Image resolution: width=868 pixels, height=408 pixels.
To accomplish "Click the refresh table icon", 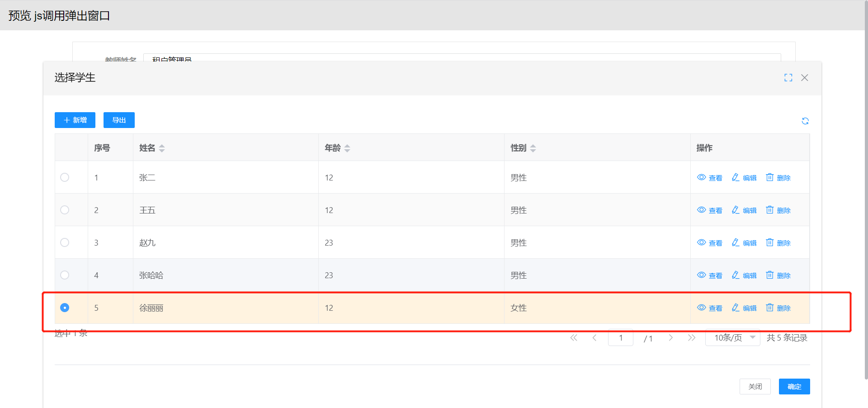I will [805, 121].
